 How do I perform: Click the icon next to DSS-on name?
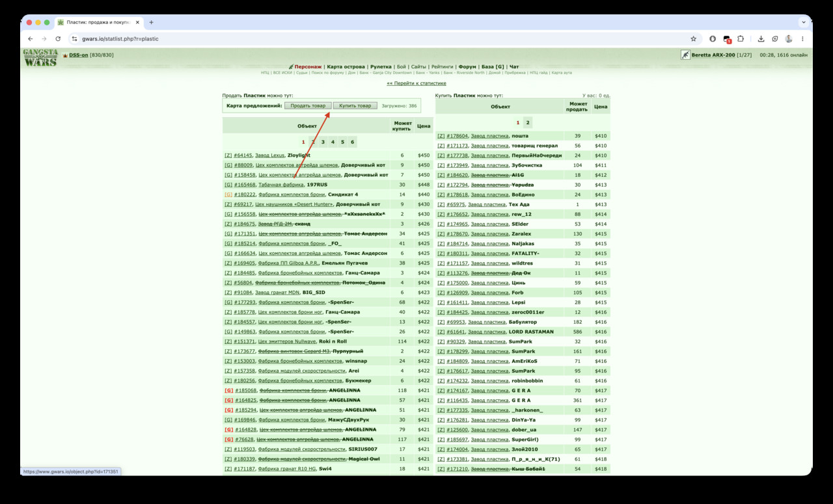point(65,55)
